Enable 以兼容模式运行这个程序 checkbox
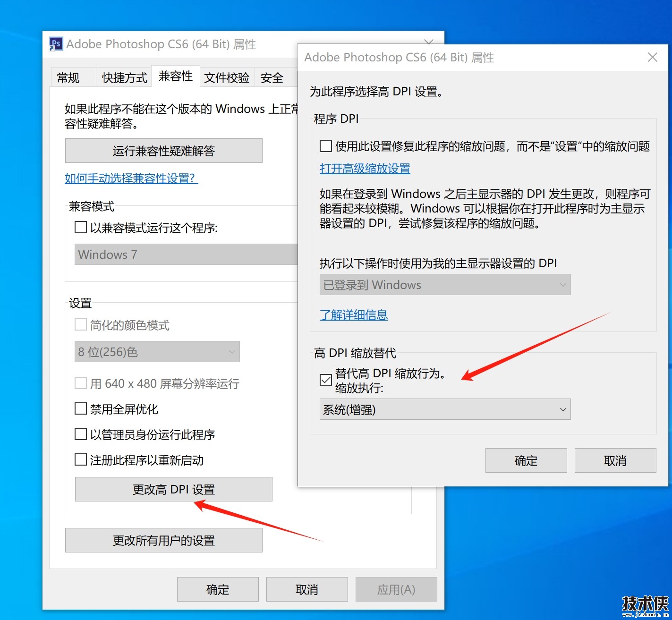Screen dimensions: 672x620 (x=81, y=228)
